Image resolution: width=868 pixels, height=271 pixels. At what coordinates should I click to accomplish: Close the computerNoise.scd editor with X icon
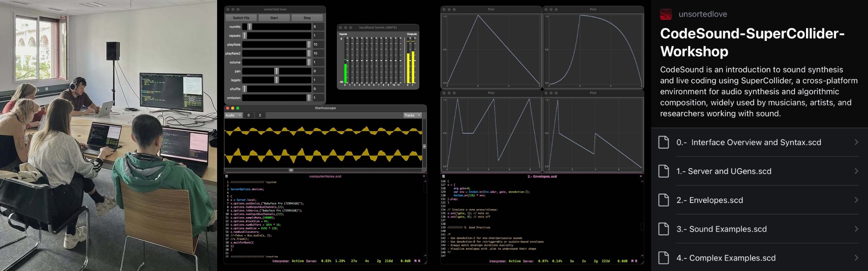click(424, 176)
